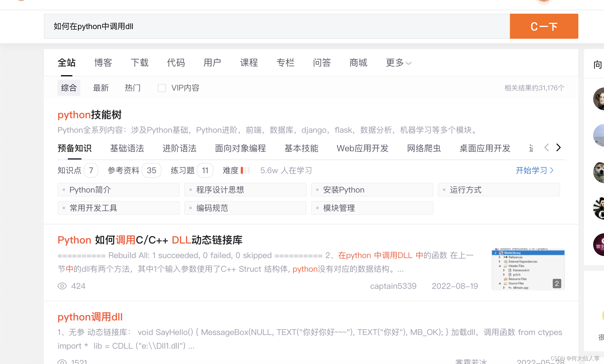Open the 安装Python topic
The image size is (604, 364).
pyautogui.click(x=372, y=190)
